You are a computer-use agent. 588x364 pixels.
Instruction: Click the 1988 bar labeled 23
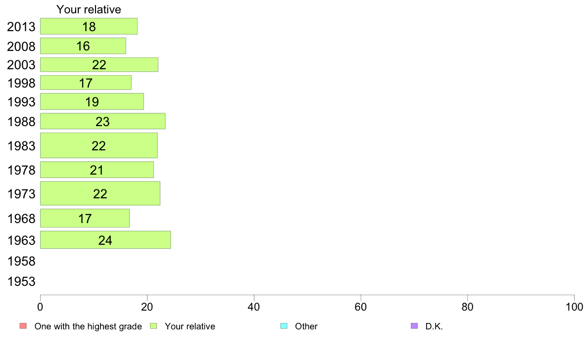pos(103,121)
